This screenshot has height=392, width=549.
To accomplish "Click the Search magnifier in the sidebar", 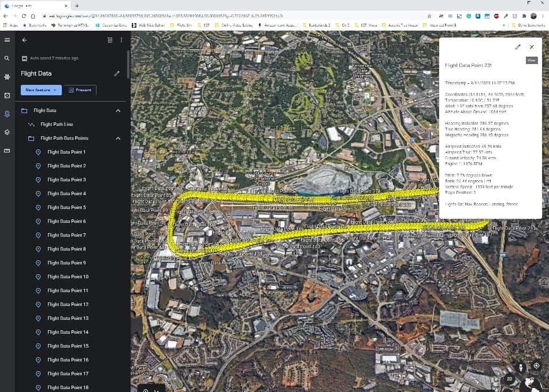I will 7,58.
